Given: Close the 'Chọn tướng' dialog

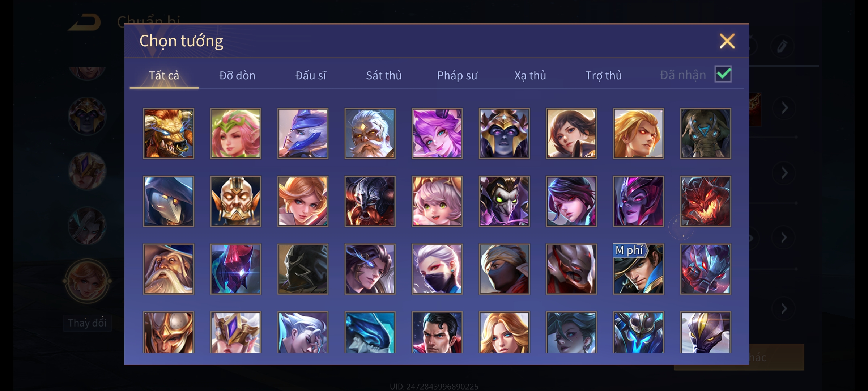Looking at the screenshot, I should [x=727, y=41].
